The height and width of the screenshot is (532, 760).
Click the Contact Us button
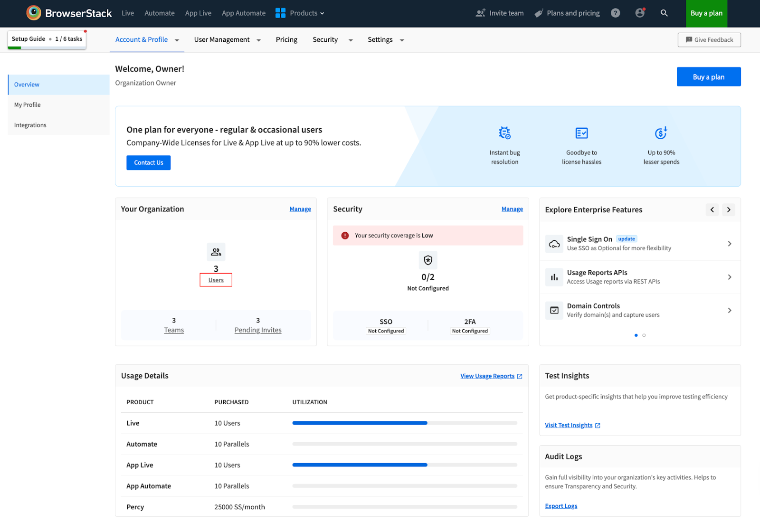[x=148, y=162]
